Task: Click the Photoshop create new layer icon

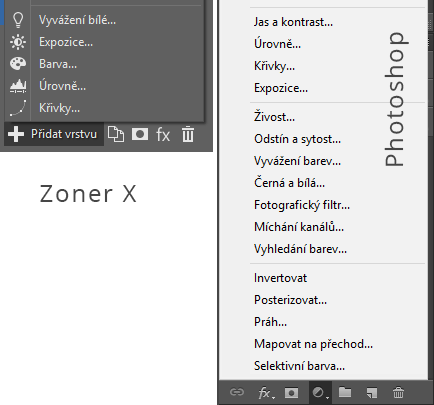Action: point(372,393)
